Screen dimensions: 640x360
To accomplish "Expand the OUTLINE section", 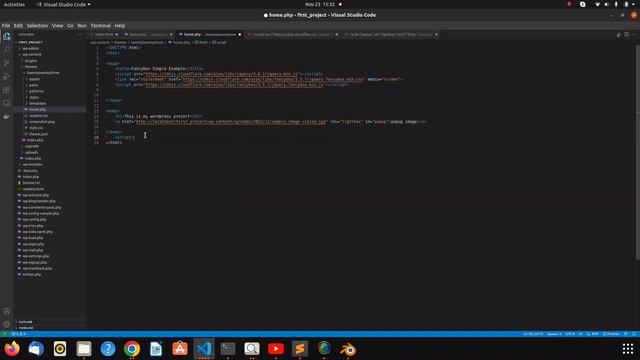I will [25, 322].
